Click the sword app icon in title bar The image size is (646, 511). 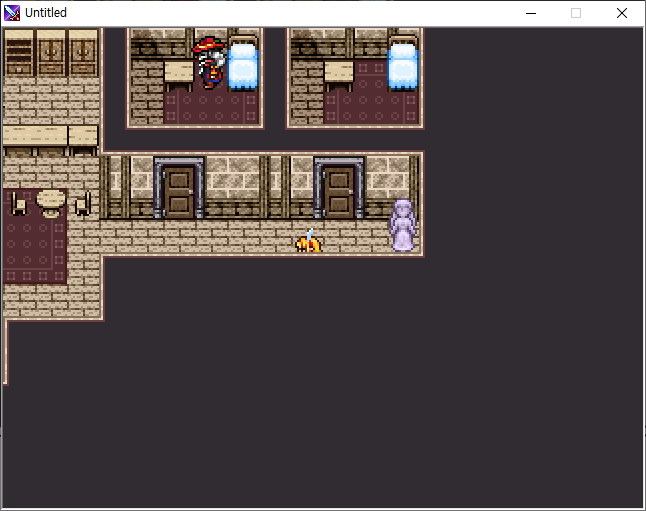click(x=12, y=13)
